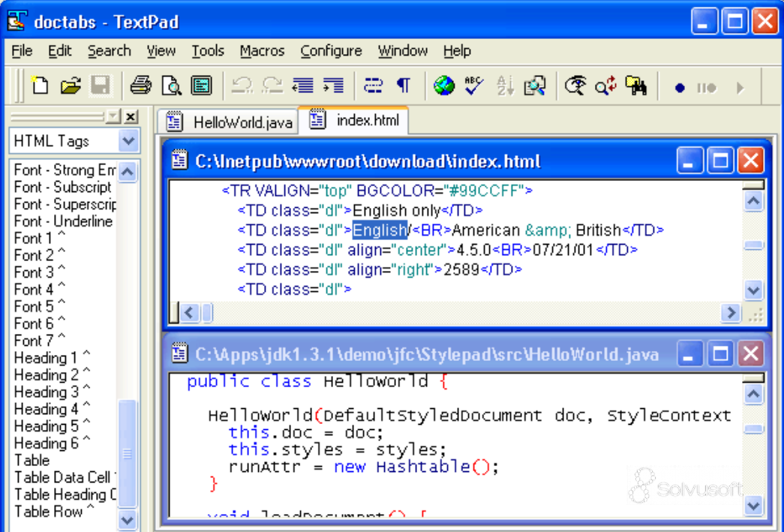Increase indent with the indent icon

(334, 86)
